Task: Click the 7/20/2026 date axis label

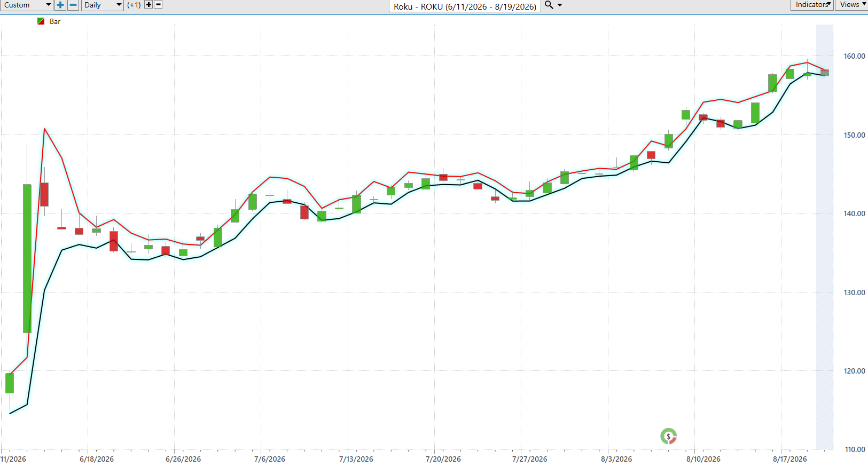Action: click(443, 459)
